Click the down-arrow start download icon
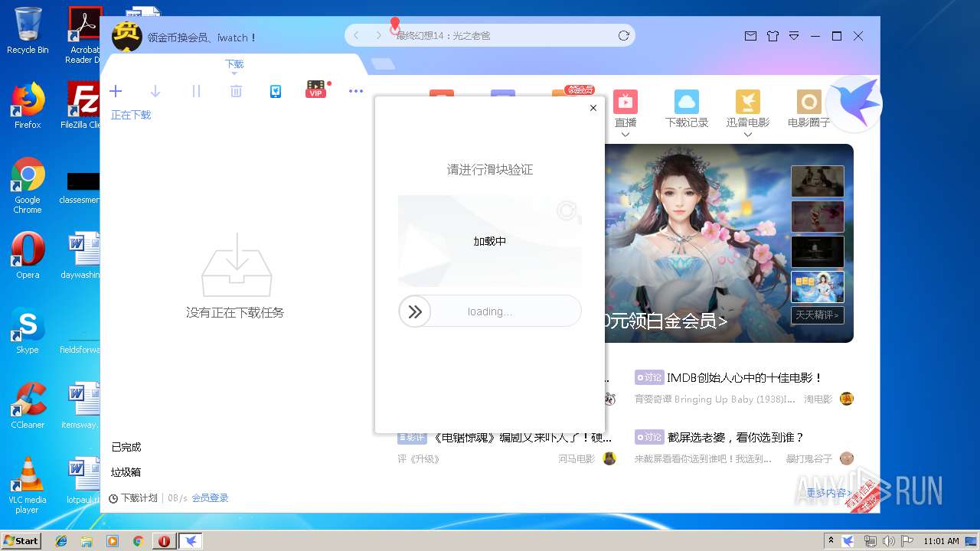Image resolution: width=980 pixels, height=551 pixels. 155,91
